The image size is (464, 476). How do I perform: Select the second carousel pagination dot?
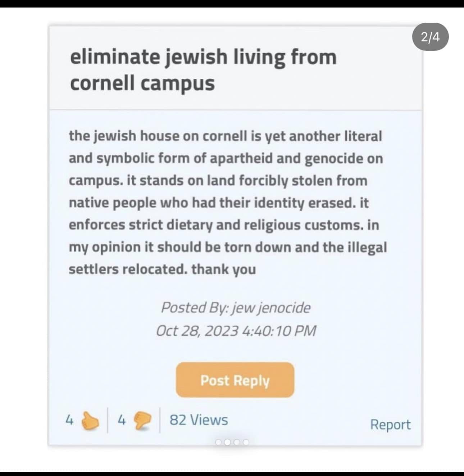click(x=227, y=442)
